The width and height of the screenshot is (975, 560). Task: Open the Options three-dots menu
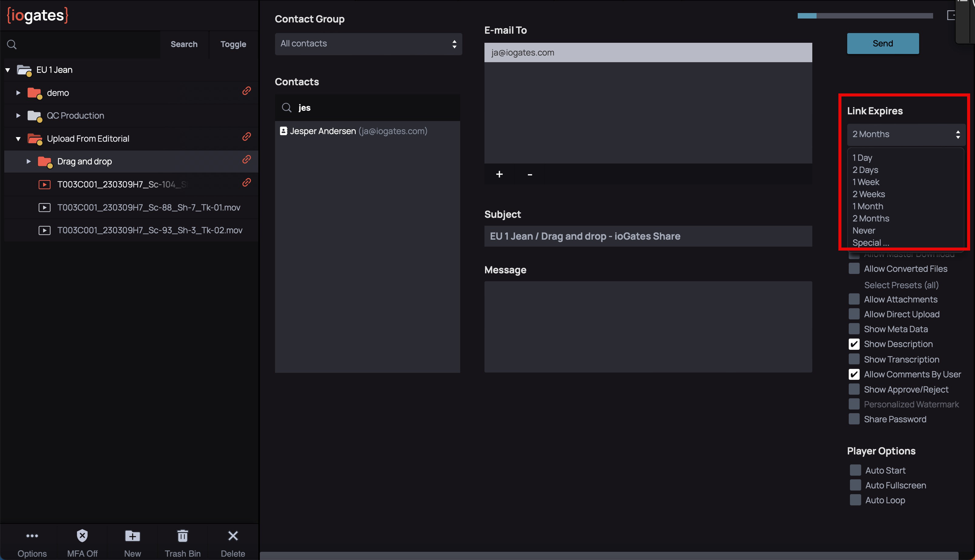tap(32, 535)
